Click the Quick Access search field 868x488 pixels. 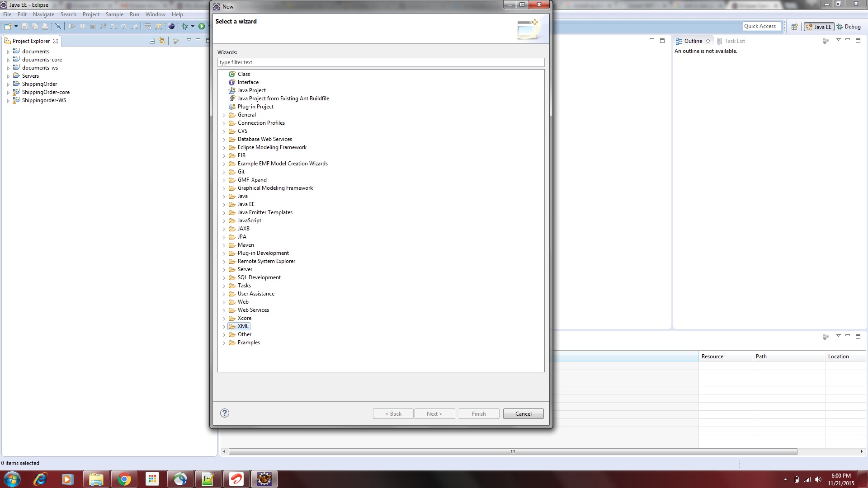(762, 26)
